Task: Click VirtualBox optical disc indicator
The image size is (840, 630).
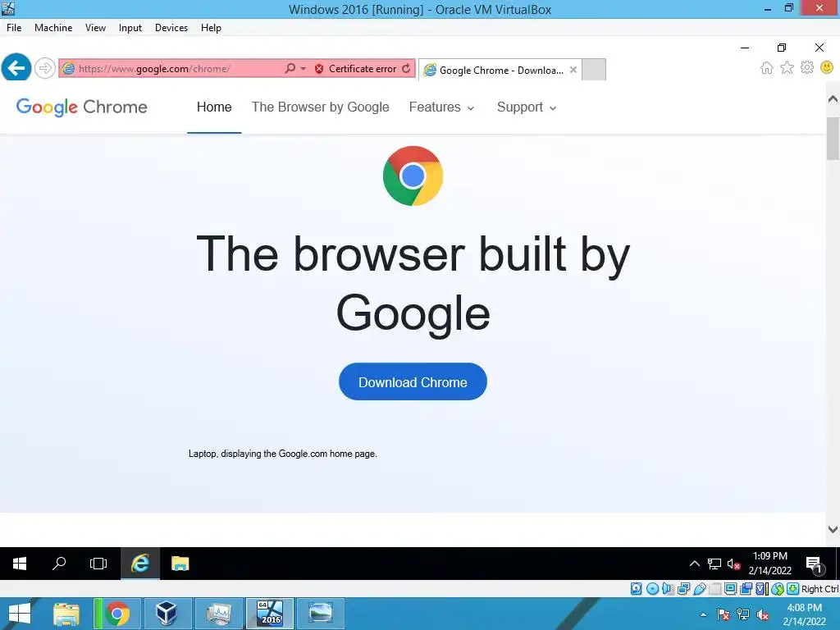Action: coord(652,589)
